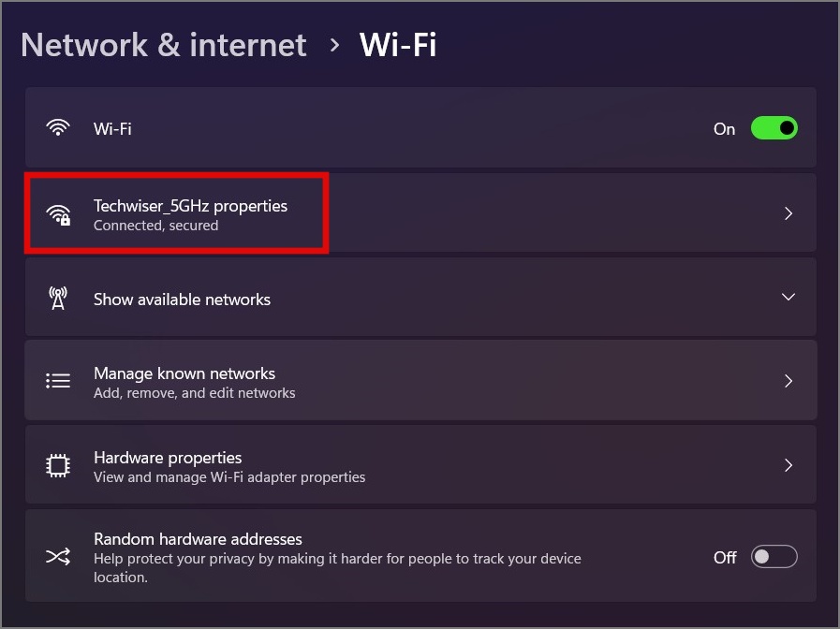
Task: Turn off the Wi-Fi toggle switch
Action: [774, 128]
